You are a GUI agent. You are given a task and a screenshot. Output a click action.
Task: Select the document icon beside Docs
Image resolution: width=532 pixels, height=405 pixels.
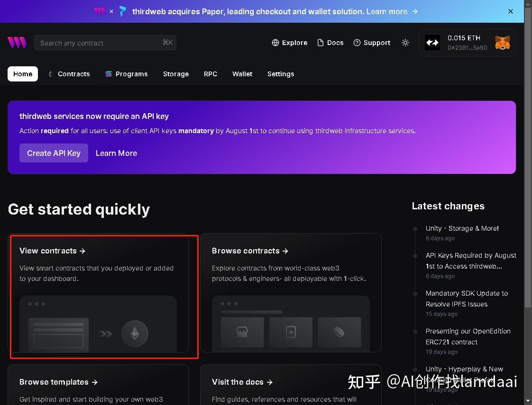(321, 43)
